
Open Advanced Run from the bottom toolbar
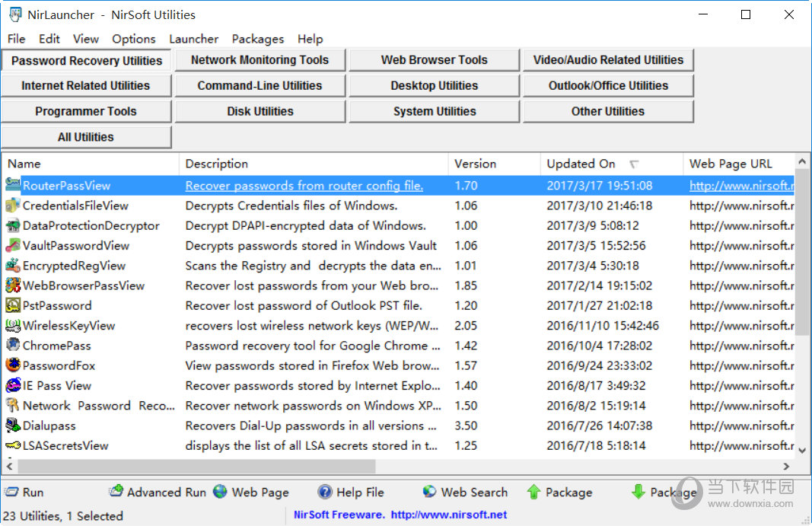pos(158,492)
